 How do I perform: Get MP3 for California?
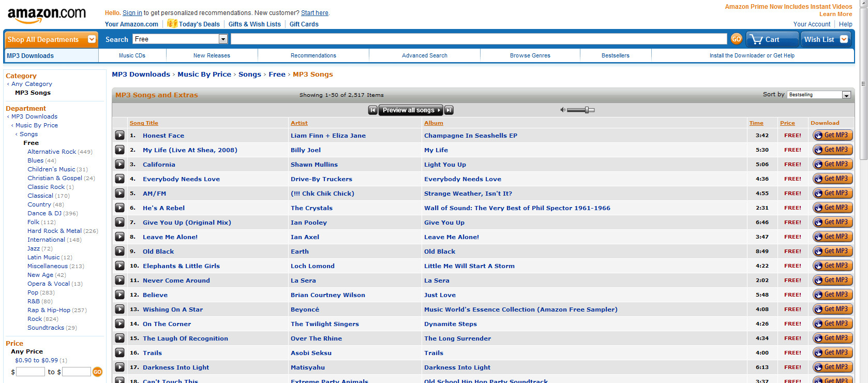coord(832,164)
